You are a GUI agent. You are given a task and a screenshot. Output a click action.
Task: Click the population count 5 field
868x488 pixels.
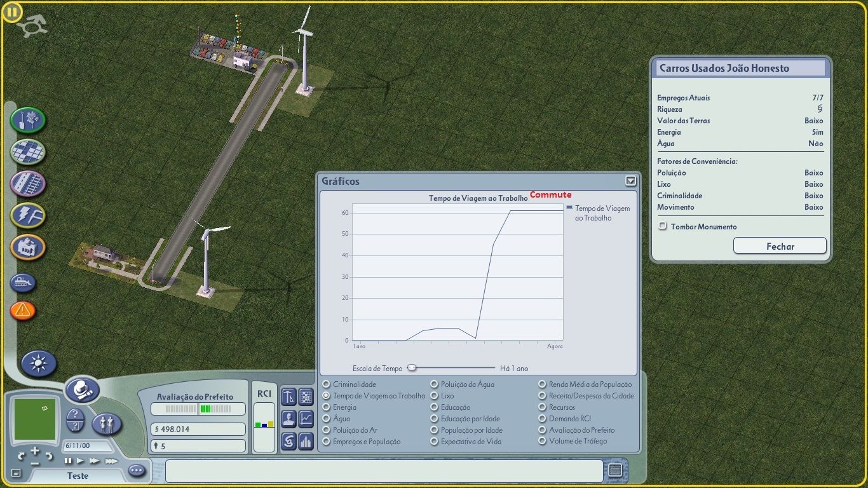coord(198,446)
